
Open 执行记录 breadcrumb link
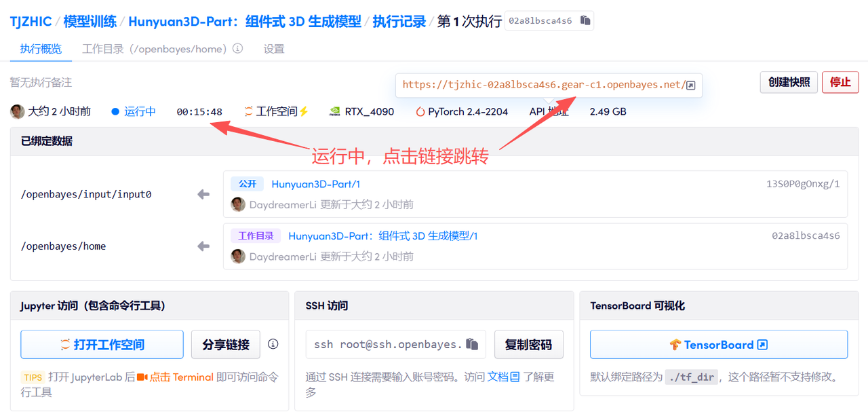click(x=399, y=21)
